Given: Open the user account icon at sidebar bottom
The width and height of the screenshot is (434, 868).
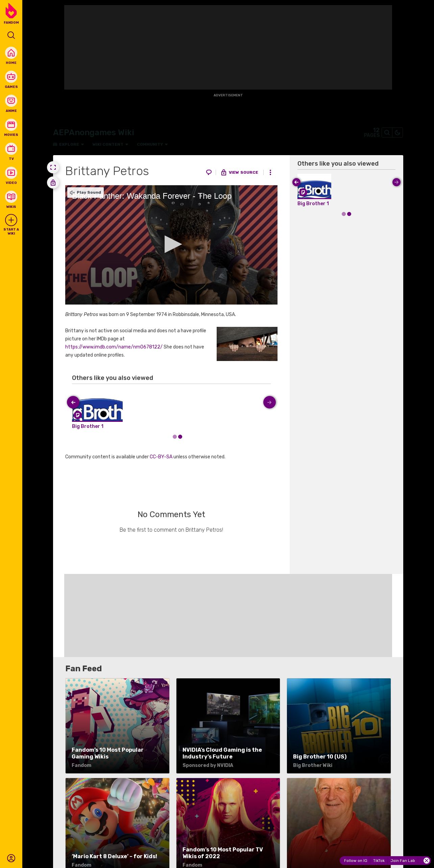Looking at the screenshot, I should click(11, 858).
